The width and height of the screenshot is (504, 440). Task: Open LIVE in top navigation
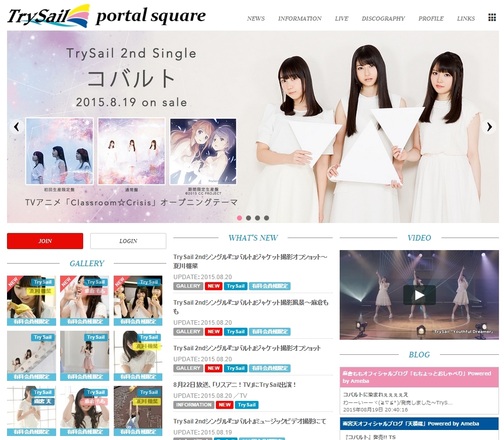(x=341, y=19)
